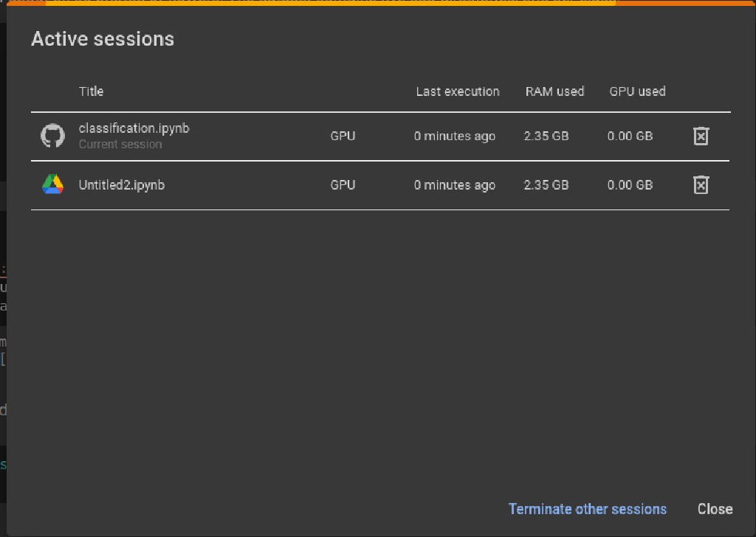
Task: Click the RAM value for classification.ipynb
Action: [x=546, y=136]
